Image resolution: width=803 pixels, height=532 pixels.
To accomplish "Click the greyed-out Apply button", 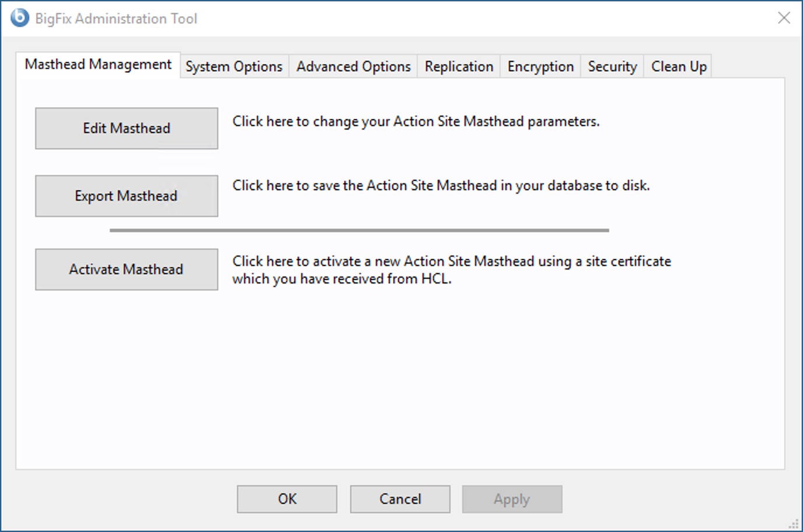I will pyautogui.click(x=512, y=499).
